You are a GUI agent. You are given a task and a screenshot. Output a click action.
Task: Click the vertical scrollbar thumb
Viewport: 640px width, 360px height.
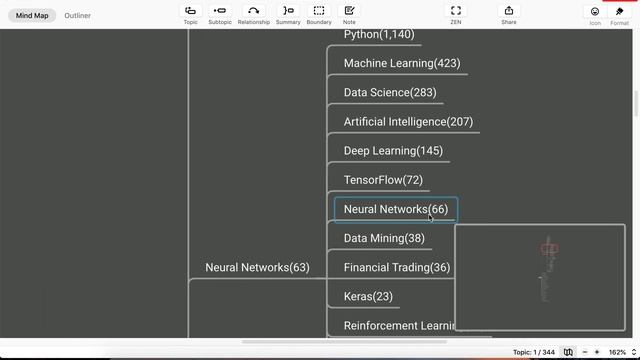coord(636,103)
